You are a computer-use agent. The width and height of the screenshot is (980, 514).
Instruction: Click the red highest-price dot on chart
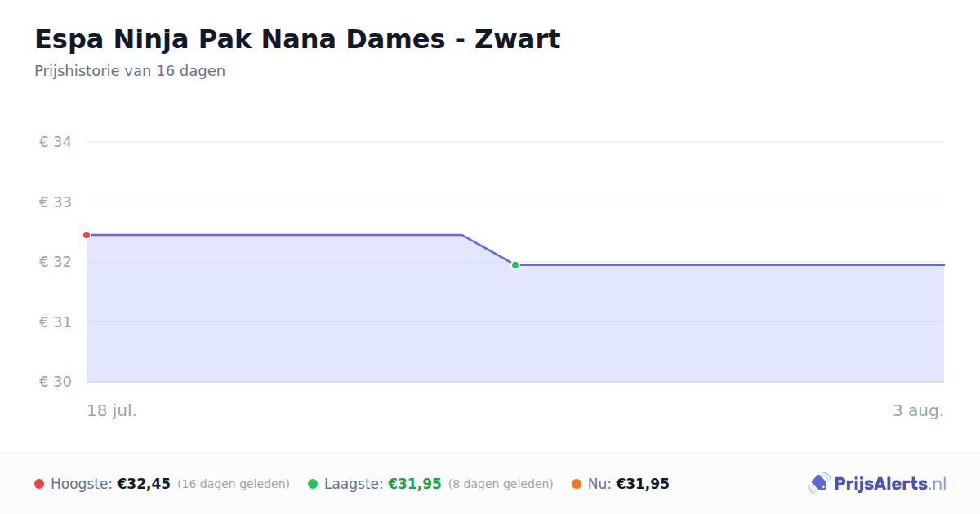point(87,235)
